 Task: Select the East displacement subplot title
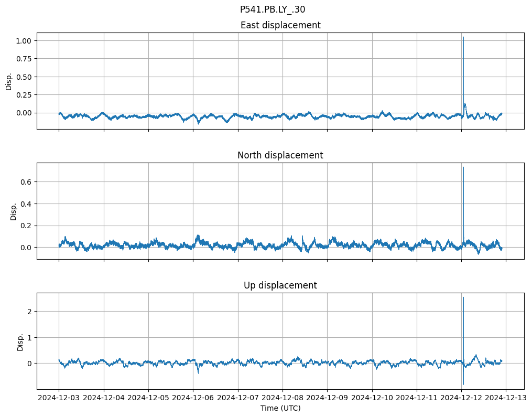point(280,25)
